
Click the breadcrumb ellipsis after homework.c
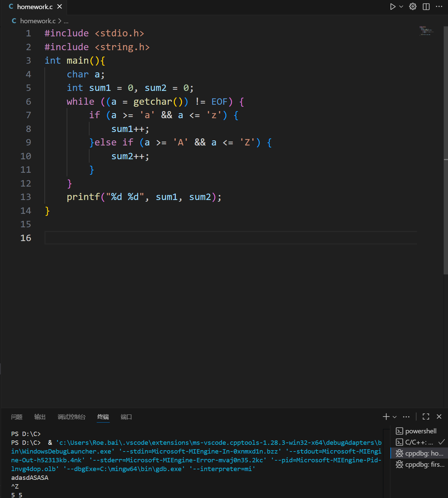coord(66,21)
